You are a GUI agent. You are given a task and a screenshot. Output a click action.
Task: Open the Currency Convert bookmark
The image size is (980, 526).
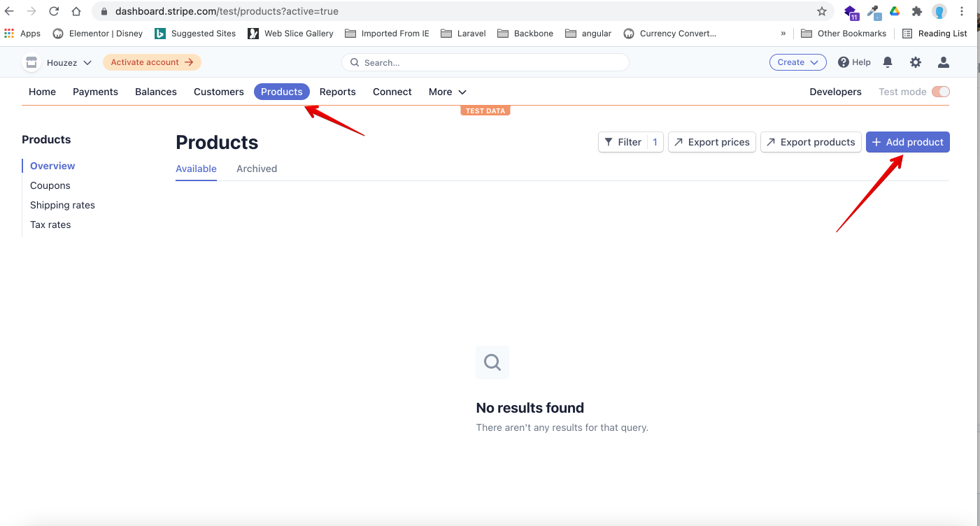pos(670,34)
